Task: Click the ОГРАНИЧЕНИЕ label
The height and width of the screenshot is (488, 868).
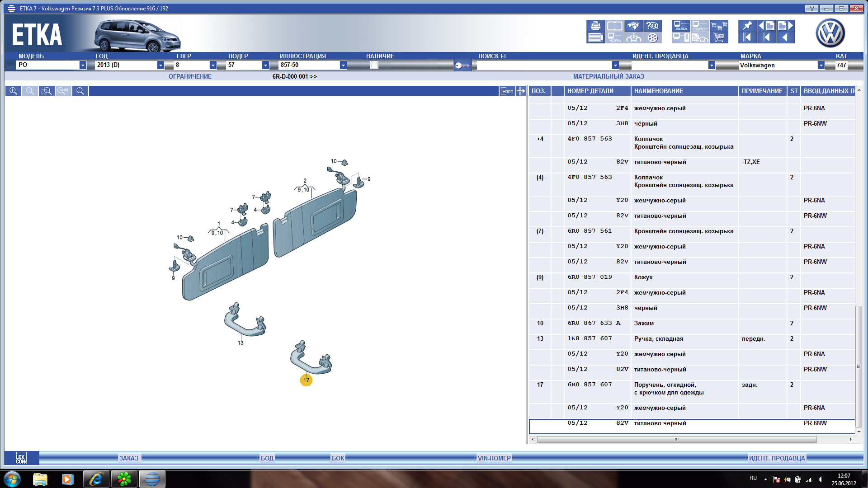Action: (190, 76)
